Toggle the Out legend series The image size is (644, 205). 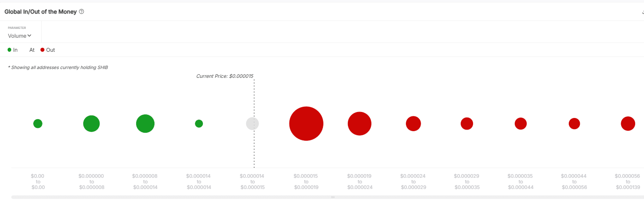point(48,50)
